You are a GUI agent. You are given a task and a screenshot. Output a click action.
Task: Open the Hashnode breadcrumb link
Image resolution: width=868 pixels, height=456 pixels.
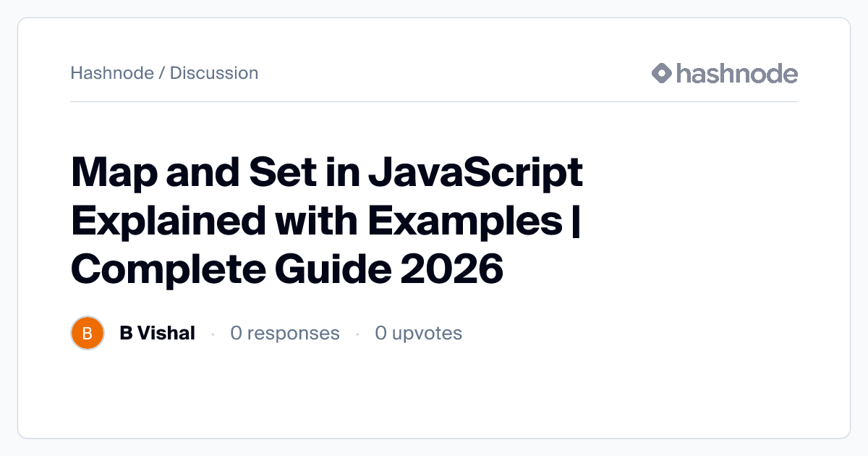coord(111,73)
